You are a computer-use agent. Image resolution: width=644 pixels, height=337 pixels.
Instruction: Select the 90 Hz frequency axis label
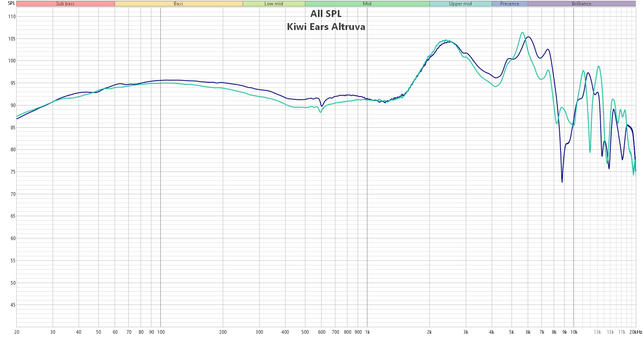151,332
